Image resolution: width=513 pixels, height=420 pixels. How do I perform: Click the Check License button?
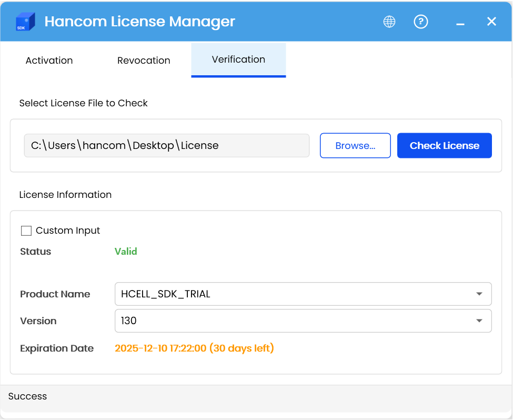click(444, 146)
